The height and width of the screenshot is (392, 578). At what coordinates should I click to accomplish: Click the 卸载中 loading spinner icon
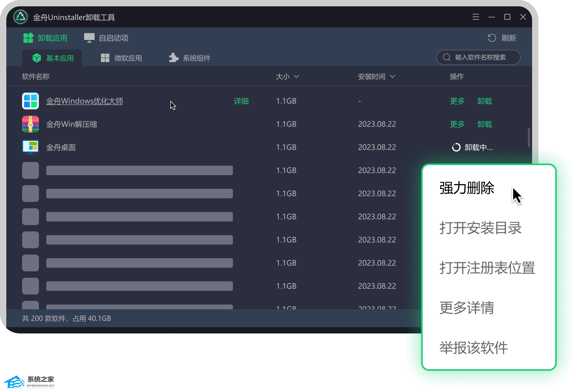coord(456,147)
